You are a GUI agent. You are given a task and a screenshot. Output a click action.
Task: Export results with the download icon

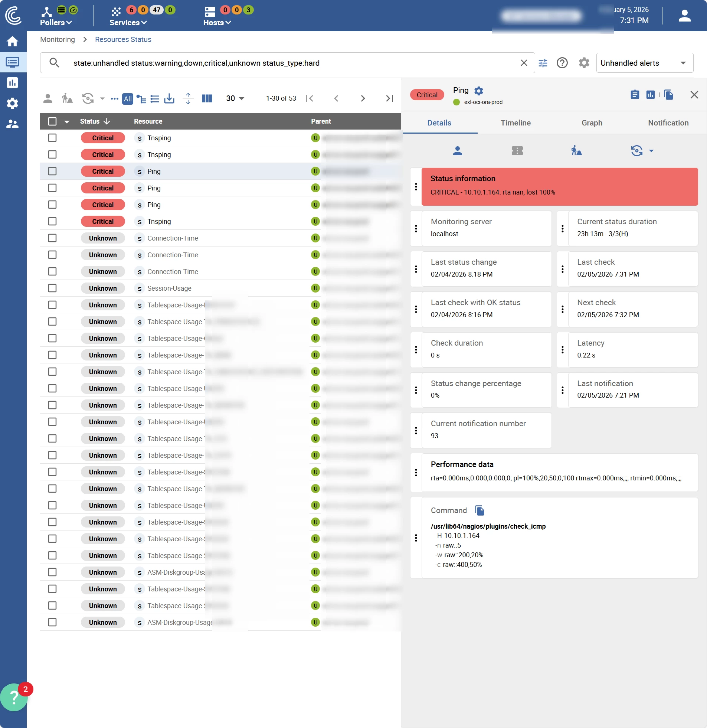(169, 98)
